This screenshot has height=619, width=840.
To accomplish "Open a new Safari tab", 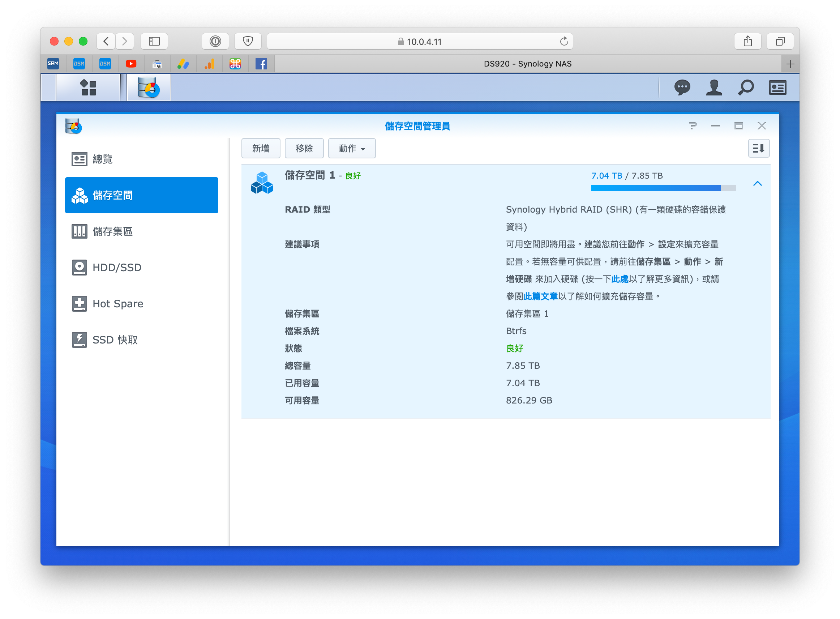I will coord(790,64).
